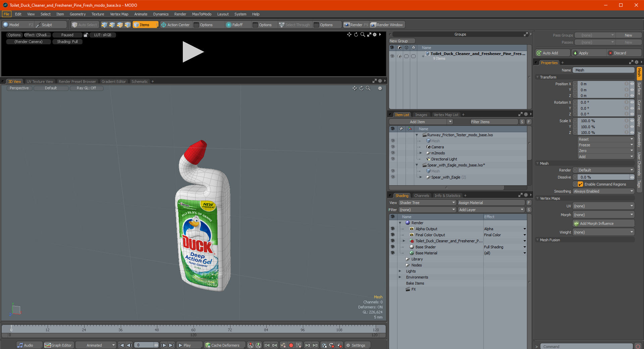The height and width of the screenshot is (349, 644).
Task: Click Add Morph Influence button
Action: (603, 223)
